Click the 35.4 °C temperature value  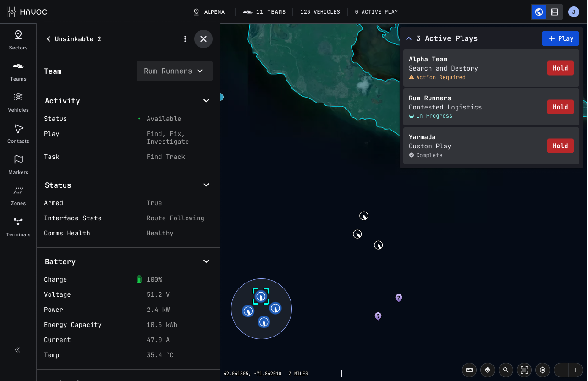point(160,355)
